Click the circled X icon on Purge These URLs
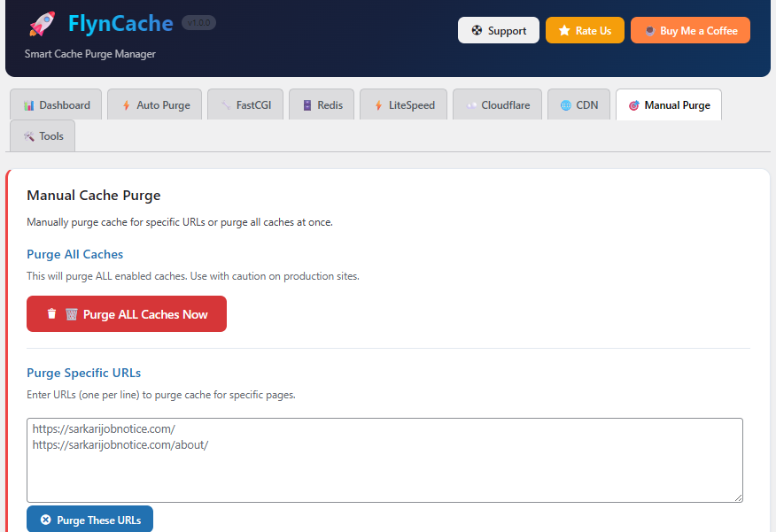The width and height of the screenshot is (776, 532). point(45,520)
